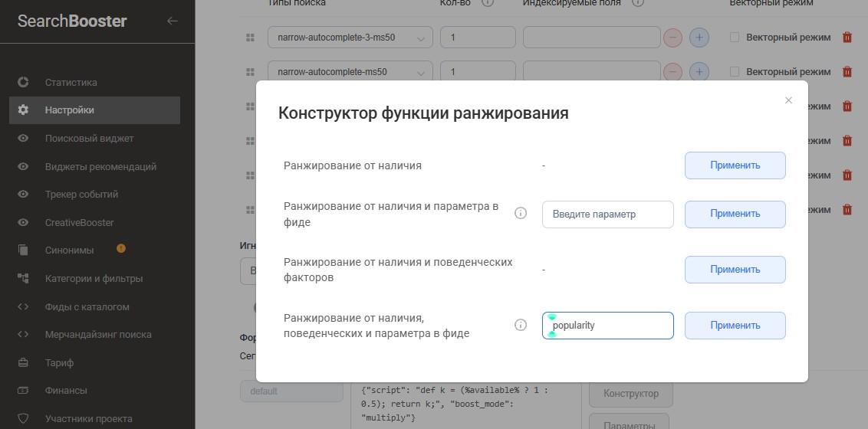Apply ranking by availability only
868x429 pixels.
tap(735, 165)
